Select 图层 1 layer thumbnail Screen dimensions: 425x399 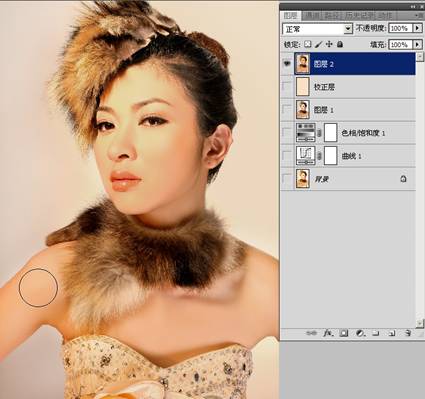click(303, 110)
